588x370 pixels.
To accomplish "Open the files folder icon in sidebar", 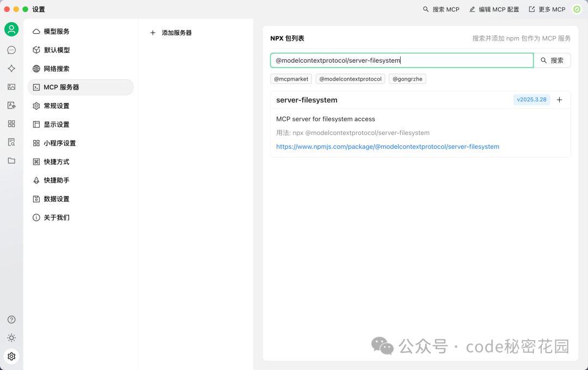I will pos(11,160).
